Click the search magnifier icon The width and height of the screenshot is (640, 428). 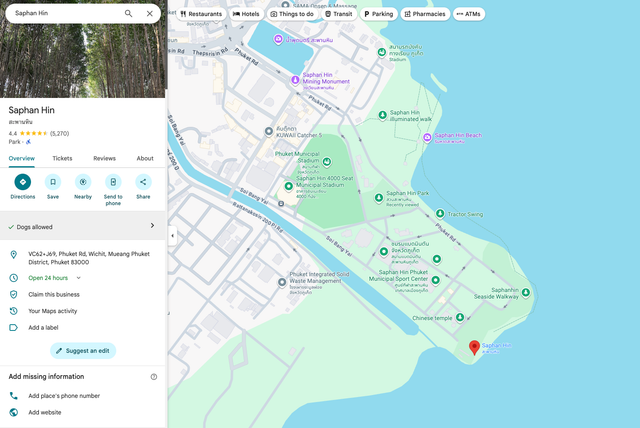click(x=128, y=13)
